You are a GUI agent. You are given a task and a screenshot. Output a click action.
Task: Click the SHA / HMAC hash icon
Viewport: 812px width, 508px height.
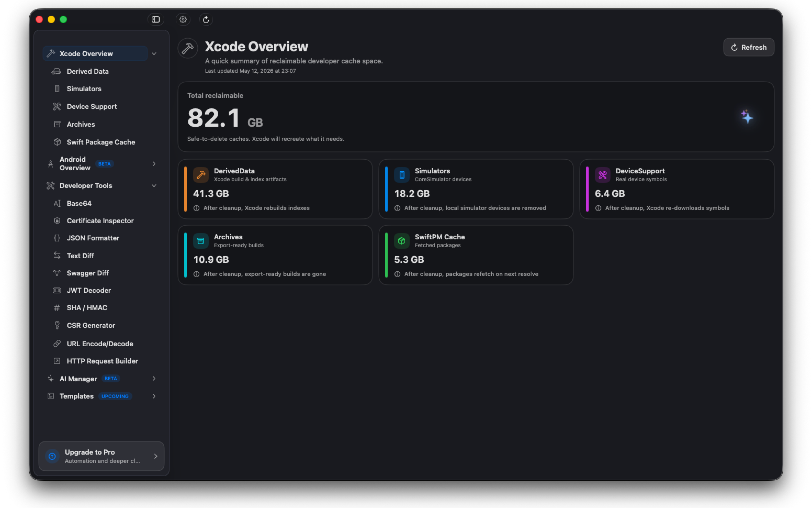(57, 308)
